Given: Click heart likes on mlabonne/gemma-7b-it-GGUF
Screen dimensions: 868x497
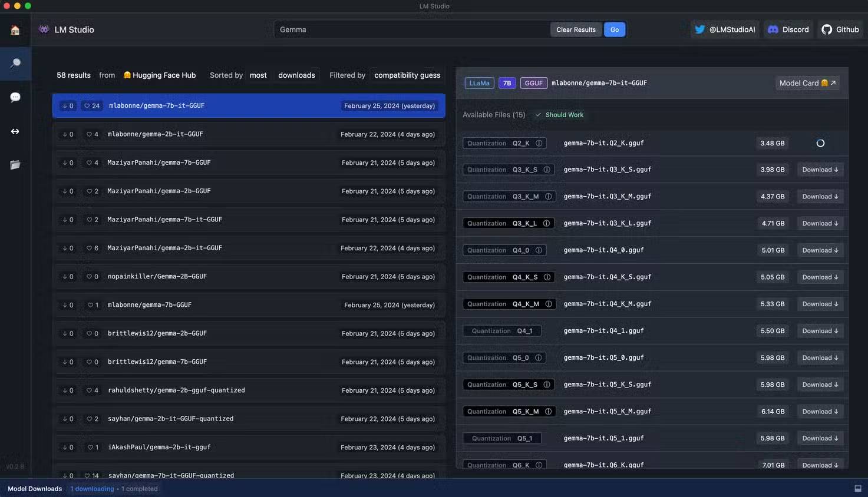Looking at the screenshot, I should pos(91,106).
